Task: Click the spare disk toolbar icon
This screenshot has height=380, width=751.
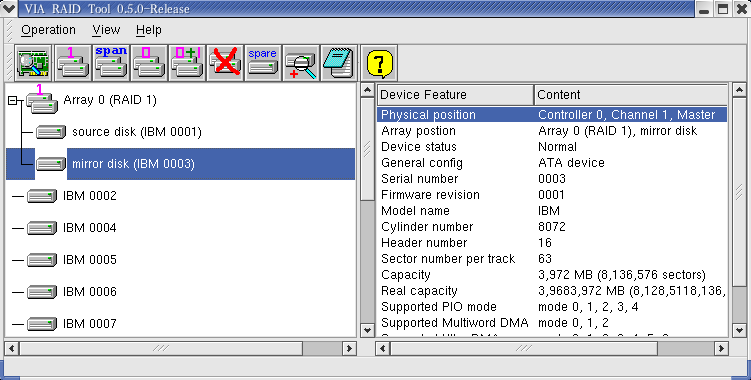Action: pos(263,63)
